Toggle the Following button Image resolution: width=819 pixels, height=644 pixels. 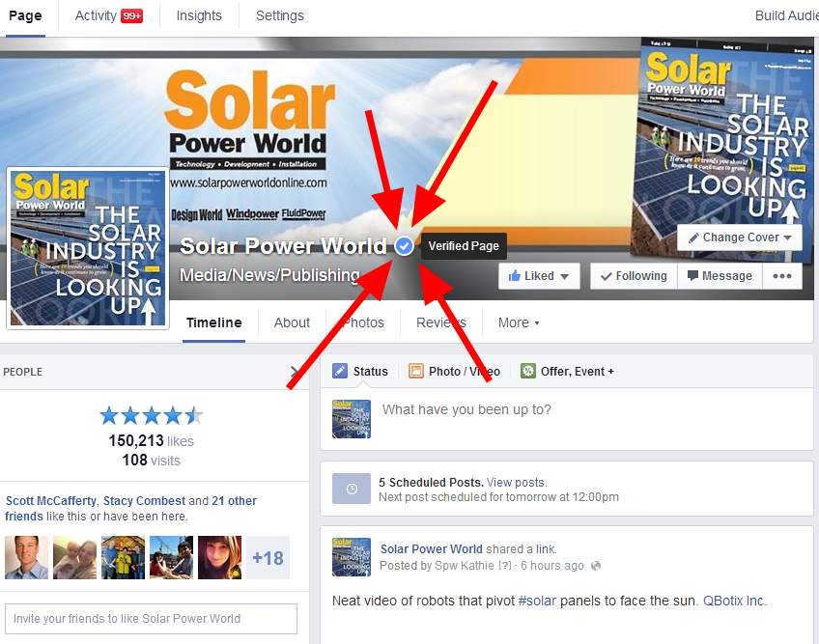click(x=634, y=276)
